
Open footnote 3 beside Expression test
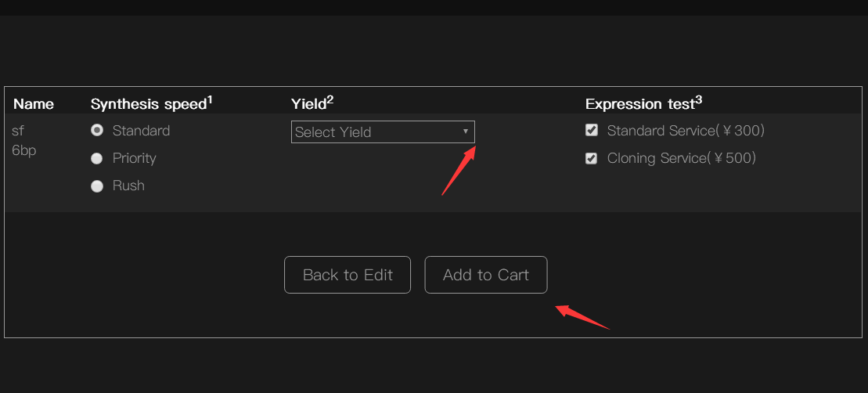click(x=699, y=100)
